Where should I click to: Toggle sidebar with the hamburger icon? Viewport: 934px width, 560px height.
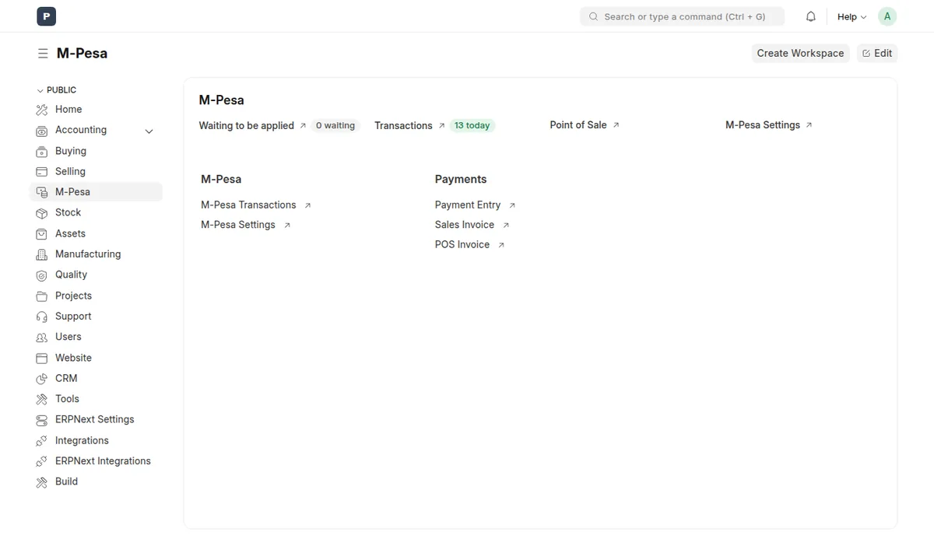pos(43,54)
